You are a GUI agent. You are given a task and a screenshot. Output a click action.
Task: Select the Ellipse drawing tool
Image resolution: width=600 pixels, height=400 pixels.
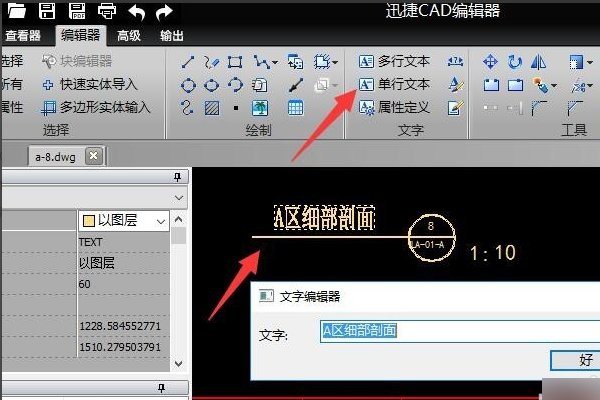211,85
